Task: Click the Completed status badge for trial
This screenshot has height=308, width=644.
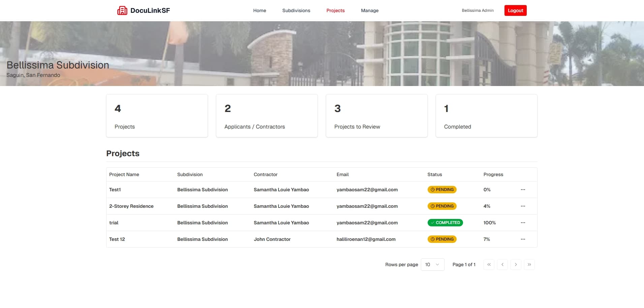Action: click(445, 223)
